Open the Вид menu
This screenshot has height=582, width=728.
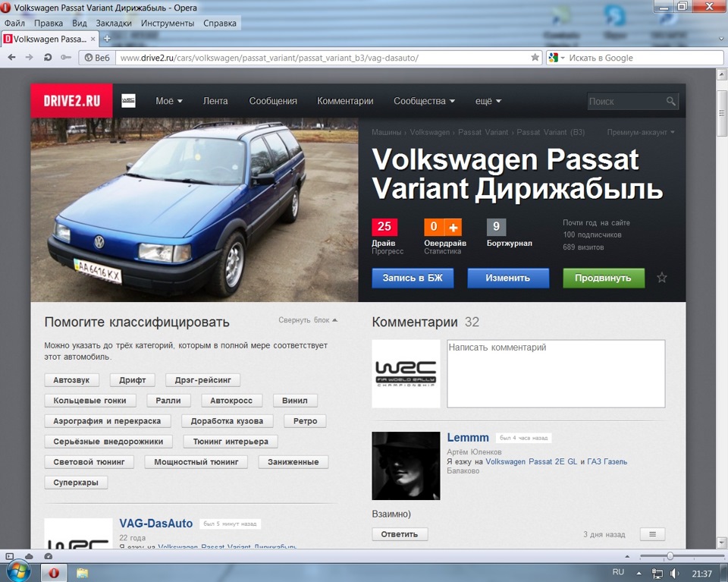80,24
